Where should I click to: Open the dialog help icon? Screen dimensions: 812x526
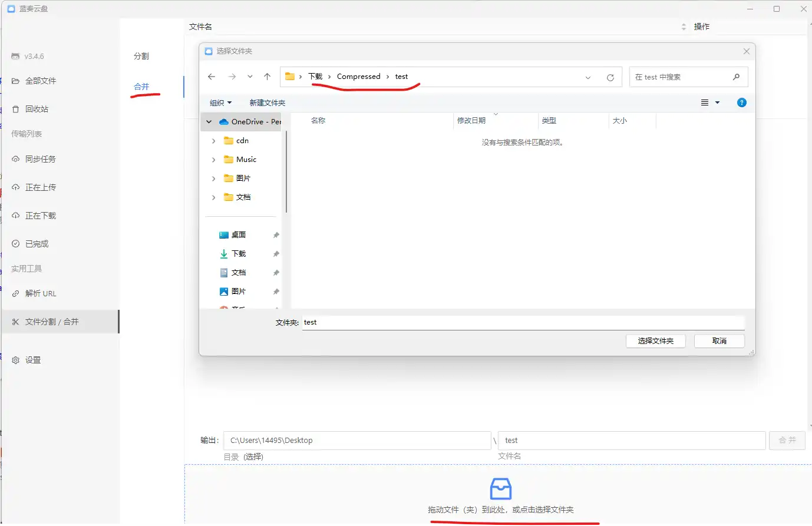pyautogui.click(x=741, y=102)
